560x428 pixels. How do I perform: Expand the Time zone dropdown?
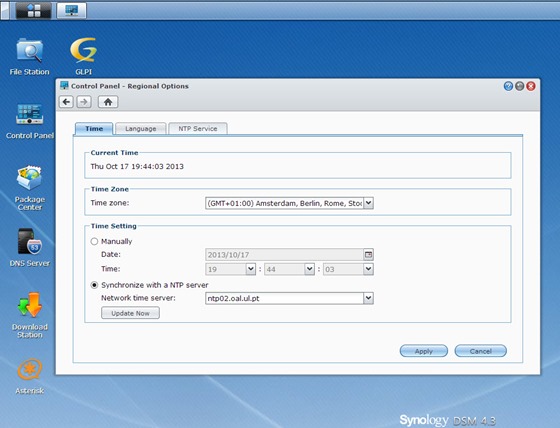[x=368, y=203]
